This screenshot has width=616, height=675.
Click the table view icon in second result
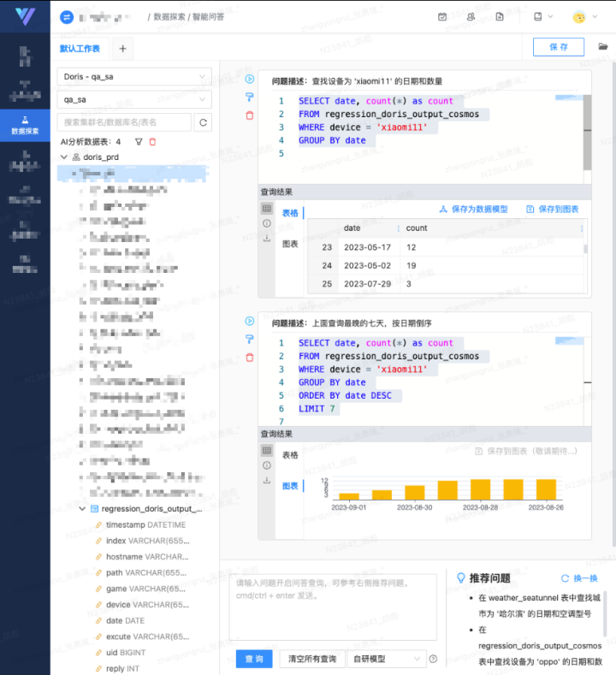click(267, 450)
